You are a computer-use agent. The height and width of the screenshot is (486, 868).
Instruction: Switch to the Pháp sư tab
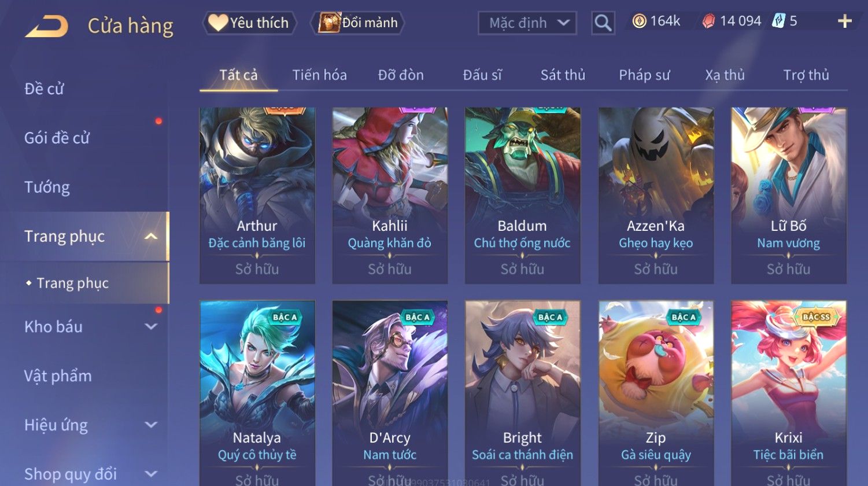[644, 75]
